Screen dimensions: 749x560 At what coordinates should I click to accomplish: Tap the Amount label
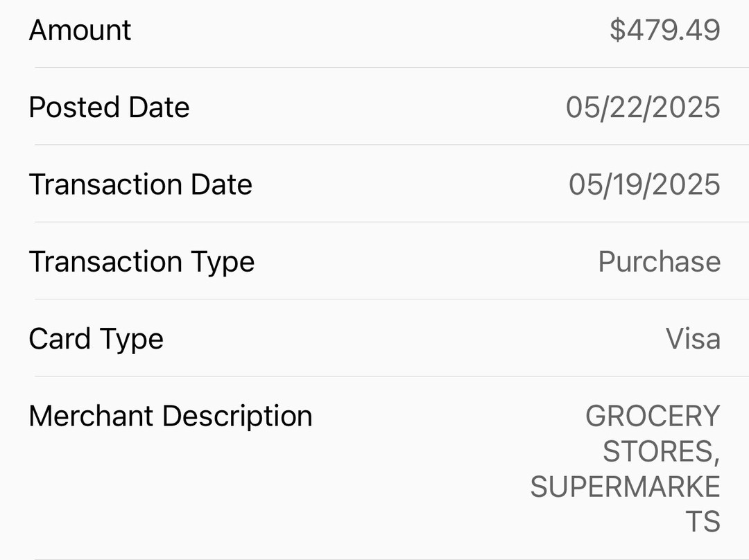tap(80, 30)
